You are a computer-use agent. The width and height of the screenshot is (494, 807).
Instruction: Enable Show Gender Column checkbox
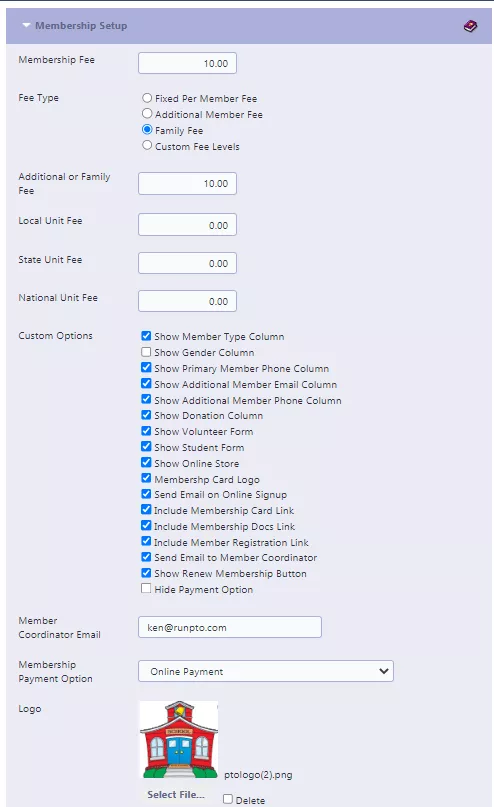146,352
